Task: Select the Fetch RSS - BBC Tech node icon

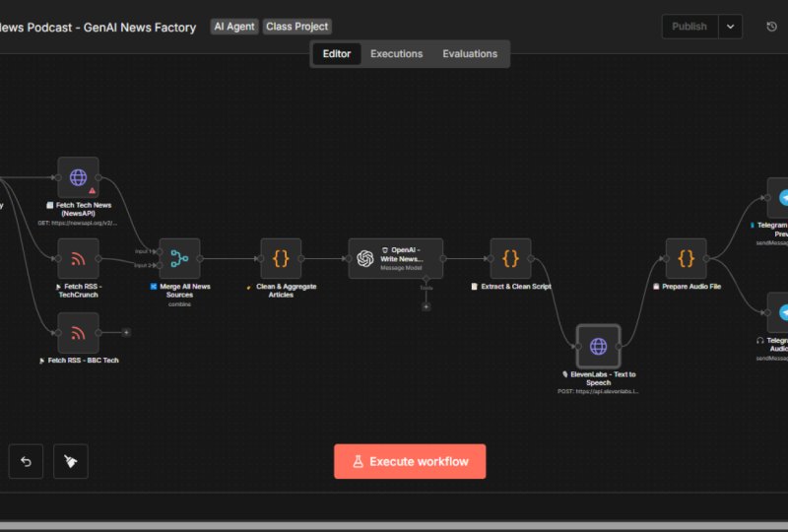Action: pyautogui.click(x=78, y=332)
